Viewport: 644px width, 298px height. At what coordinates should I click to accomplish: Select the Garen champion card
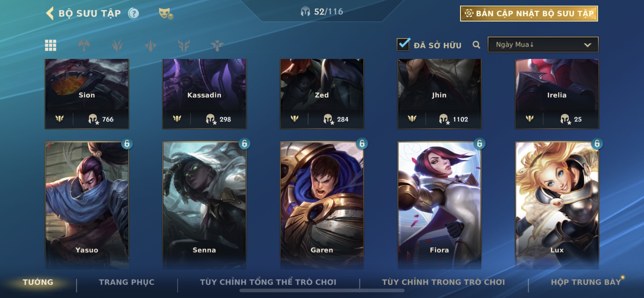(322, 205)
